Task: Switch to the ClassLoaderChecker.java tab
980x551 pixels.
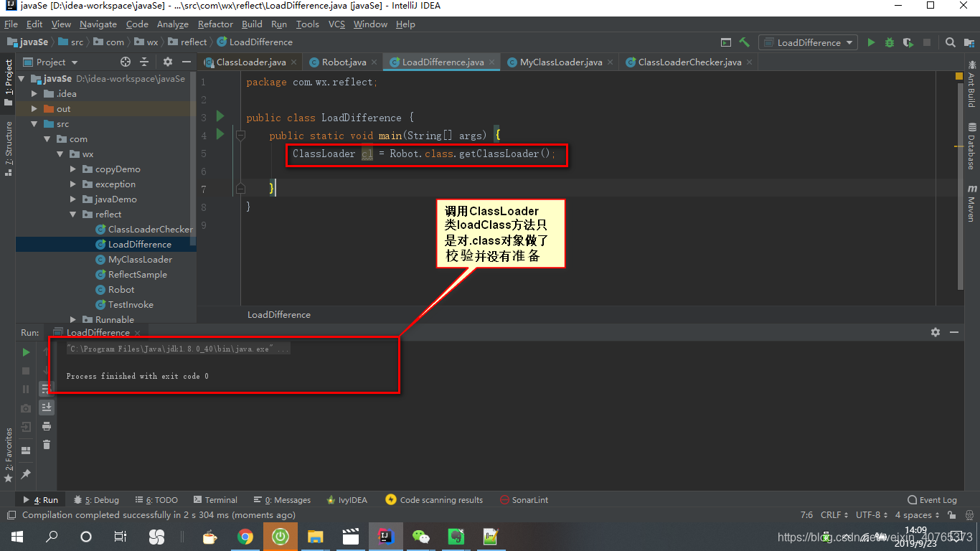Action: [689, 62]
